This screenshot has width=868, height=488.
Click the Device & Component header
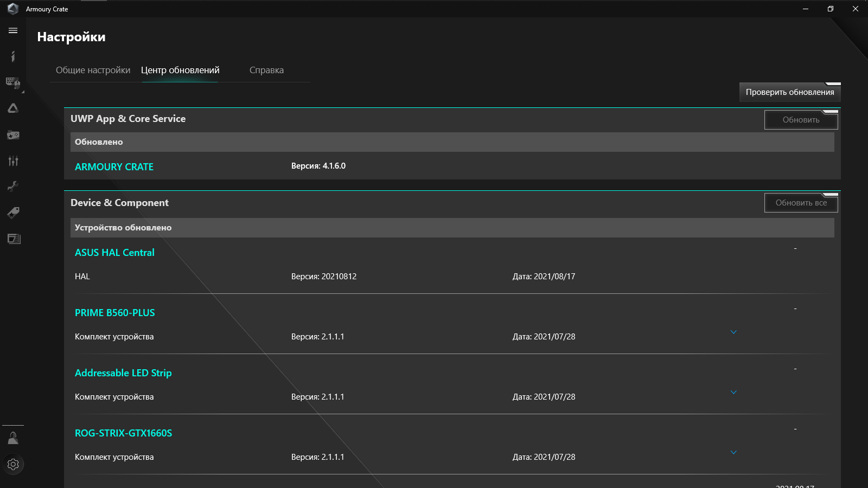tap(119, 203)
